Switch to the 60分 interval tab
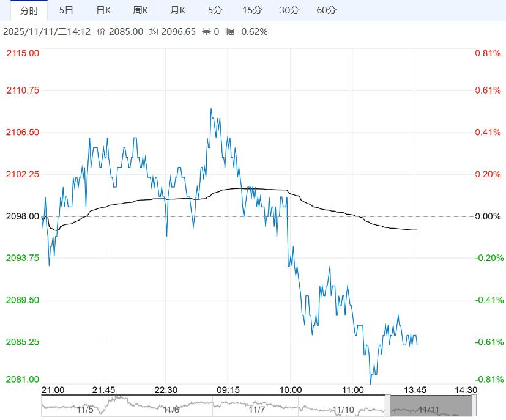This screenshot has height=420, width=506. 327,10
